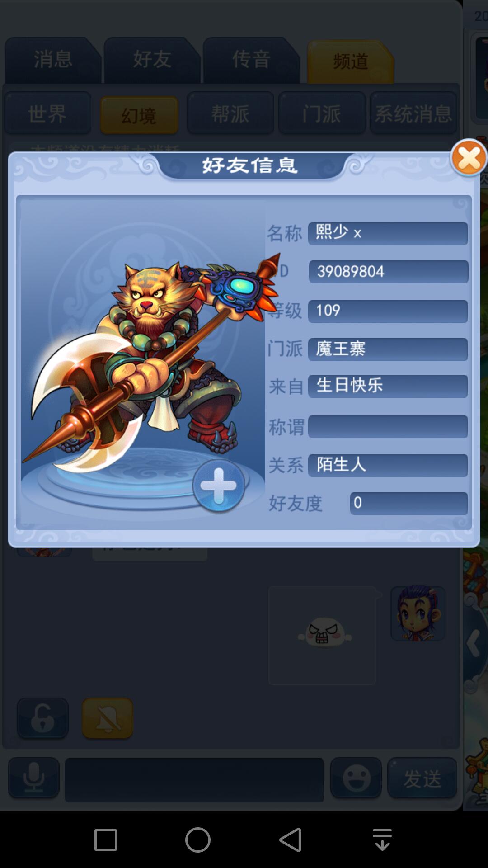Switch to the 消息 tab
The image size is (488, 868).
[53, 60]
